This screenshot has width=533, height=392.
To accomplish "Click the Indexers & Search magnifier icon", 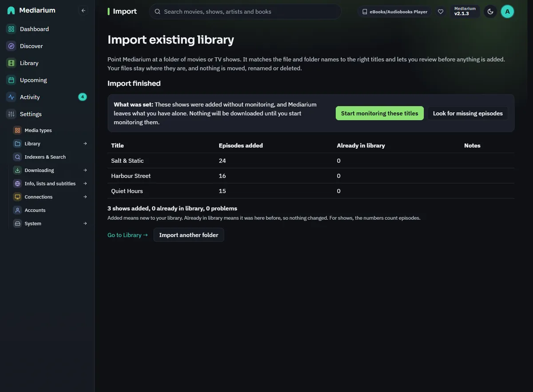I will 17,157.
